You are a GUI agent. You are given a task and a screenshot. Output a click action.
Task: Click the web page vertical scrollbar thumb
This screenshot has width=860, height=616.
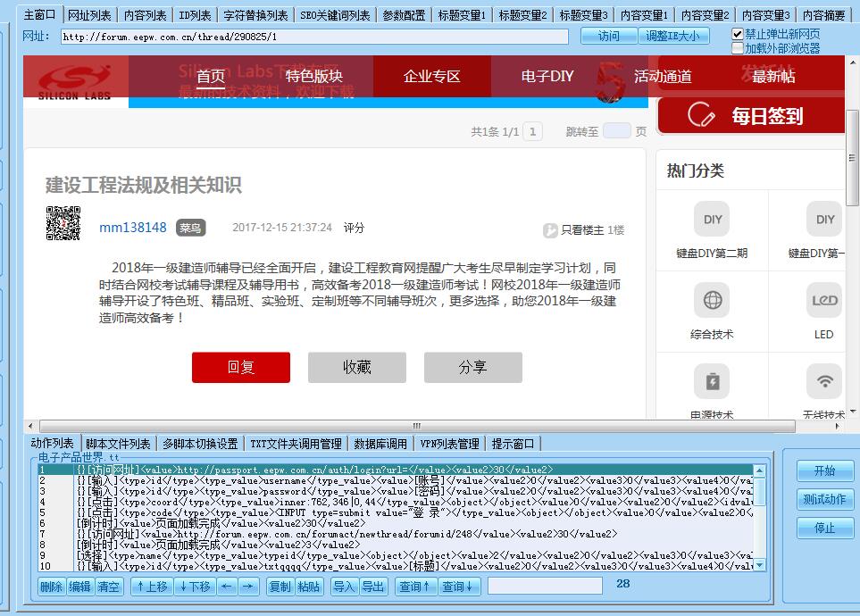pos(852,158)
